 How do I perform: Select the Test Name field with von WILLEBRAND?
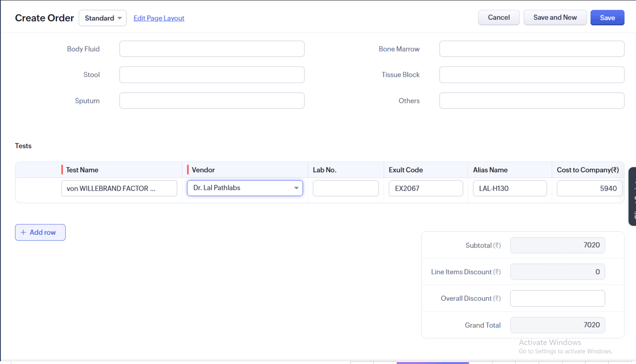119,188
